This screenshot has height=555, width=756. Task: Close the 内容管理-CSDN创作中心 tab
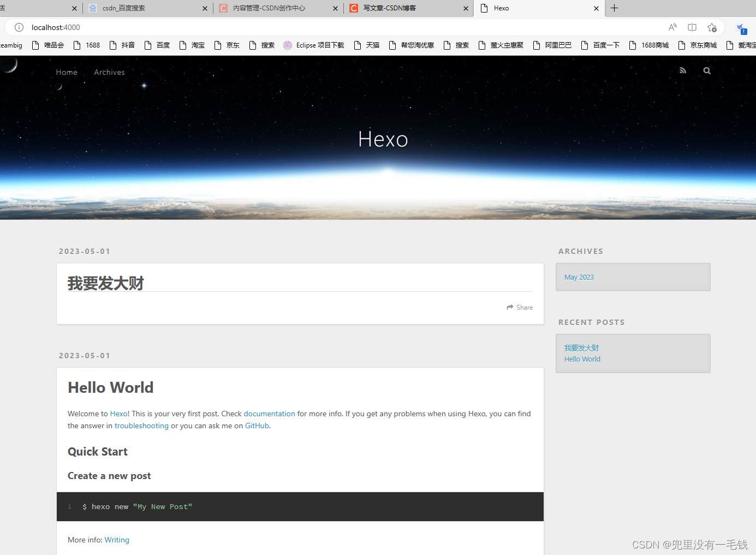(336, 8)
